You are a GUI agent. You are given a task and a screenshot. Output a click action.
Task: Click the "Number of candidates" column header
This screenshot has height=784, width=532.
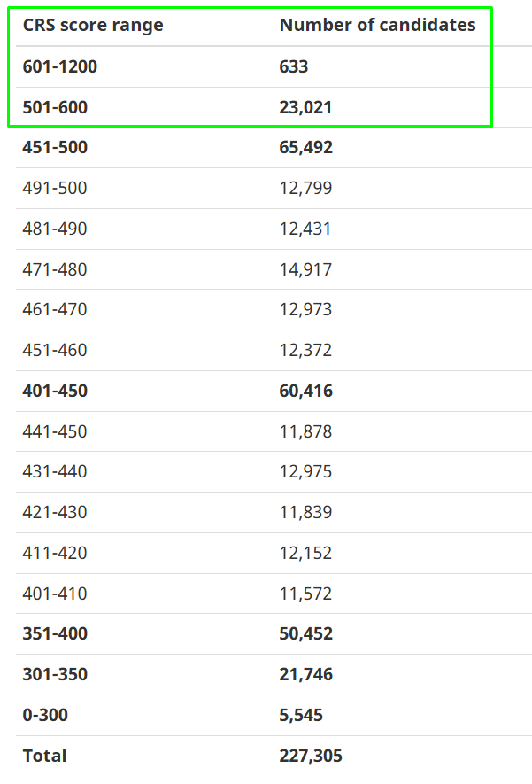tap(377, 26)
